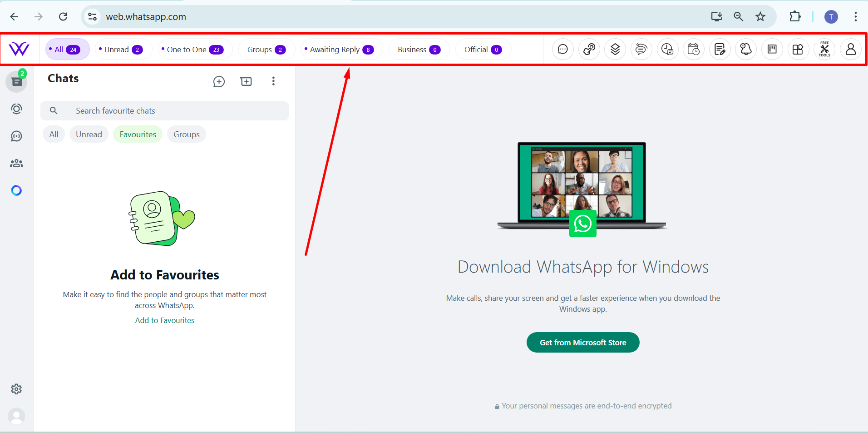Open the Channels icon in sidebar
Image resolution: width=868 pixels, height=433 pixels.
17,136
